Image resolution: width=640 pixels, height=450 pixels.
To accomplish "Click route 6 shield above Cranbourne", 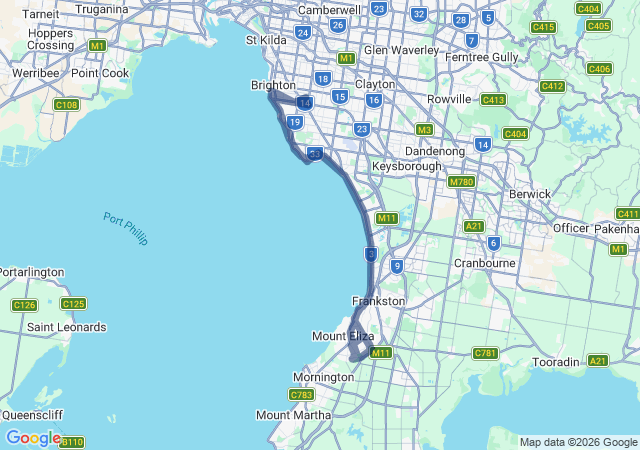I will point(493,244).
